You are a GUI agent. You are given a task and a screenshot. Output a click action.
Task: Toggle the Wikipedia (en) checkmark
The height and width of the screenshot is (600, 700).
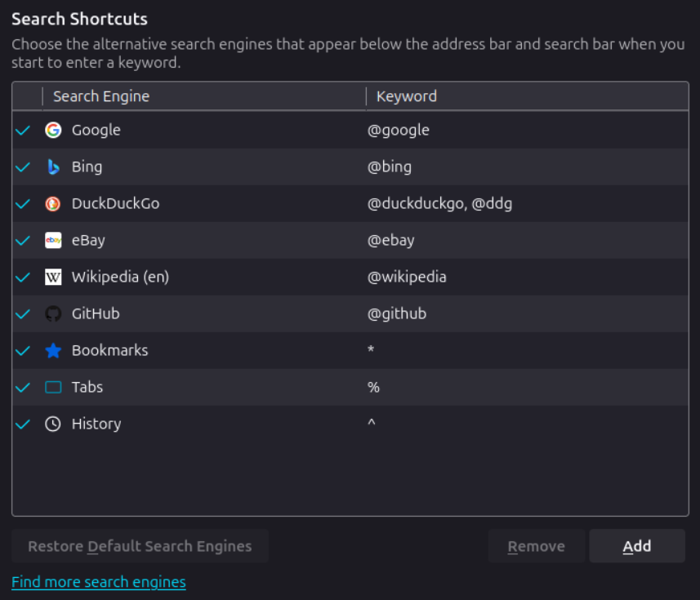[23, 277]
